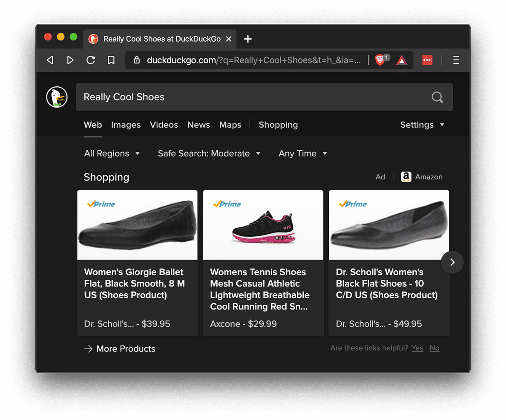Click the Dr. Scholl's... - $49.95 price text

coord(379,324)
